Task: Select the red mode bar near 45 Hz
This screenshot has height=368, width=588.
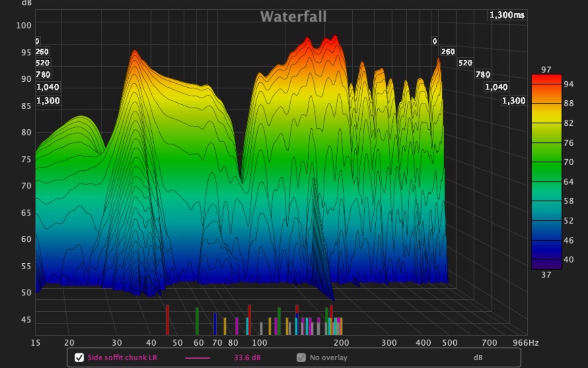Action: pos(168,320)
